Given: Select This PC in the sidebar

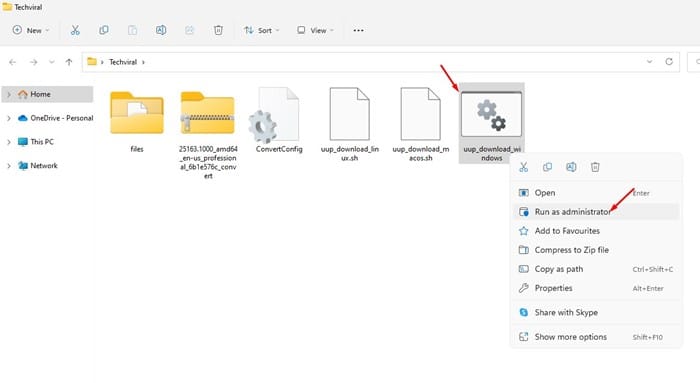Looking at the screenshot, I should (36, 142).
